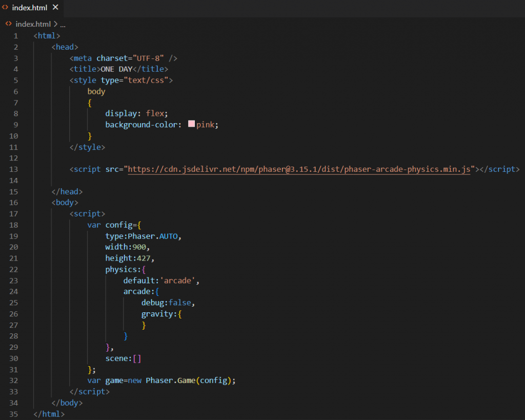The width and height of the screenshot is (525, 420).
Task: Click the arcade property on line 24
Action: coord(137,292)
